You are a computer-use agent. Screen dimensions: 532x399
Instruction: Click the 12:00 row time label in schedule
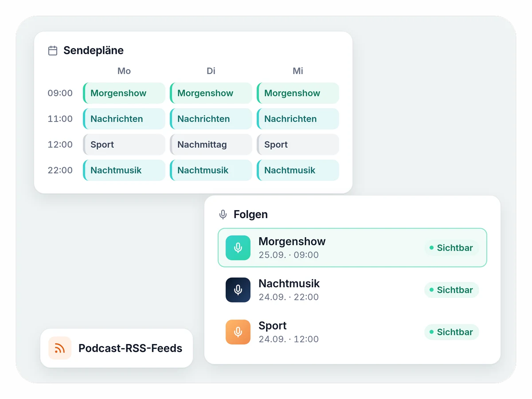click(60, 145)
